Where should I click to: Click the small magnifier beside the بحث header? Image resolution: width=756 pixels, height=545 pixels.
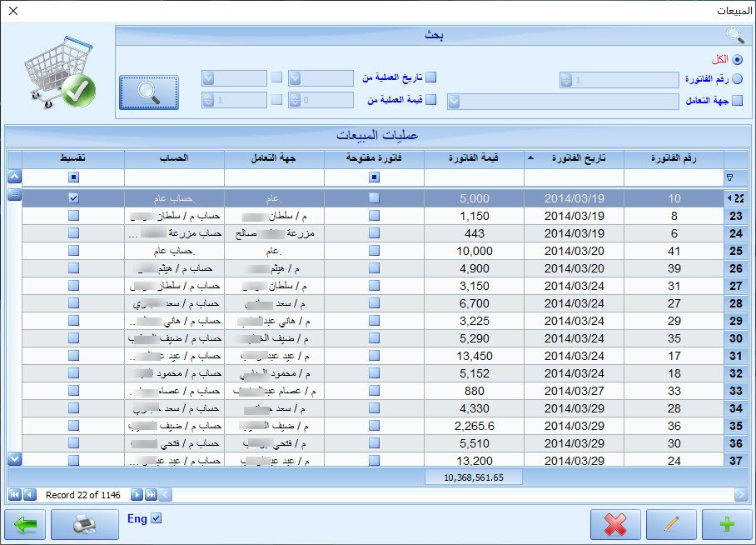pos(734,35)
